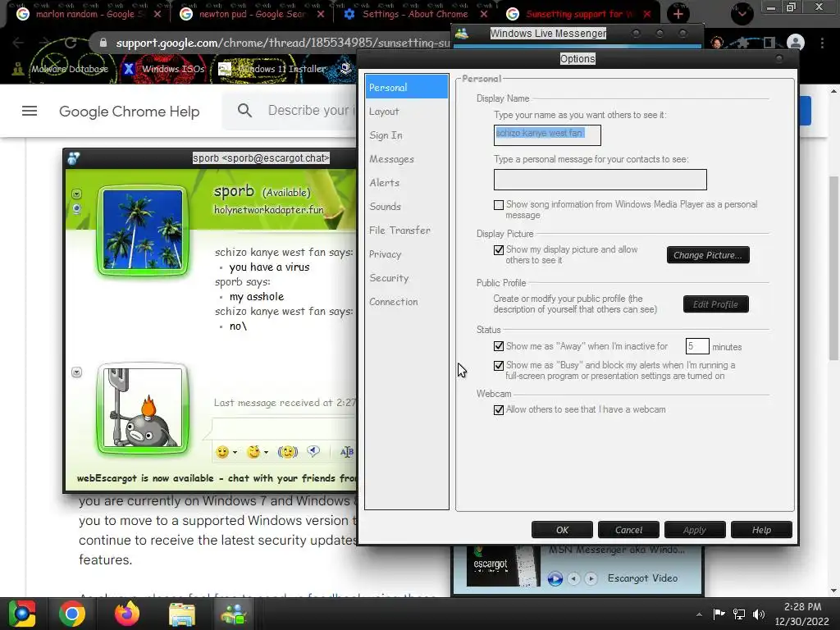Image resolution: width=840 pixels, height=630 pixels.
Task: Click the Chrome Help search icon
Action: click(244, 111)
